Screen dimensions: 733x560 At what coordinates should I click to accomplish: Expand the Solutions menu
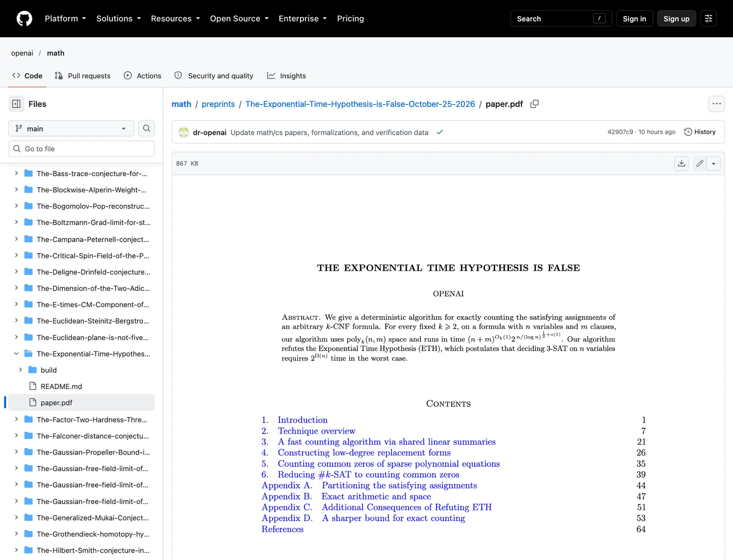[119, 19]
